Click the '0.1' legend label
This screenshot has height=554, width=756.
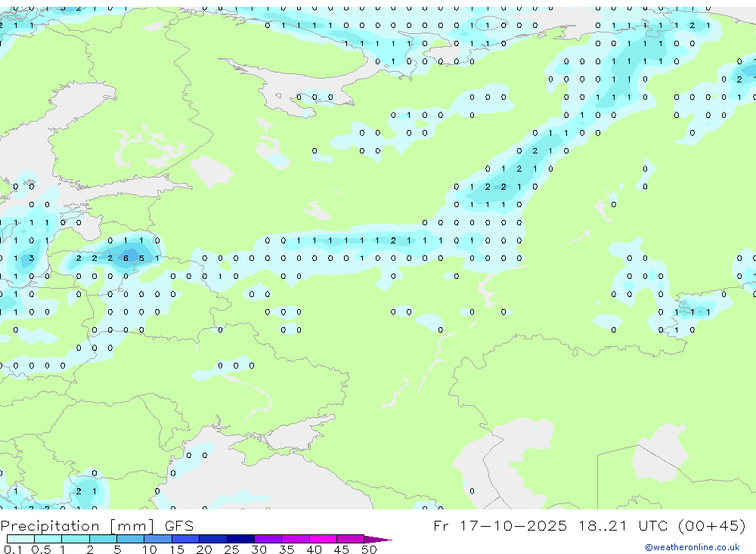[x=13, y=549]
